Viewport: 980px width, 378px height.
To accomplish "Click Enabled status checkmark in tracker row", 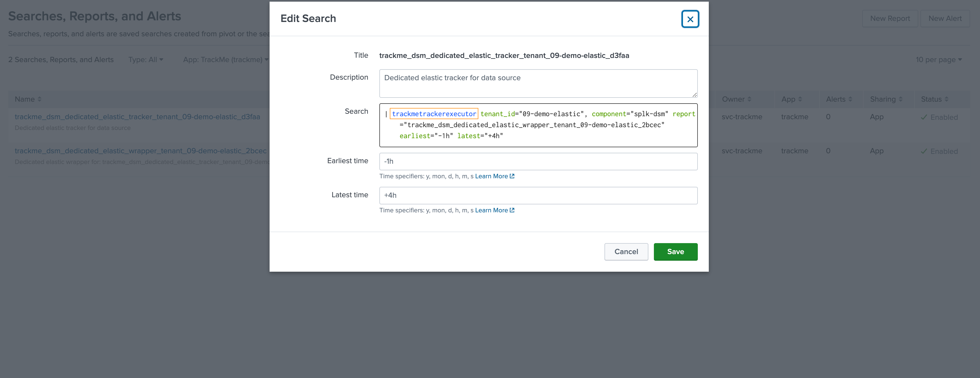I will [923, 117].
